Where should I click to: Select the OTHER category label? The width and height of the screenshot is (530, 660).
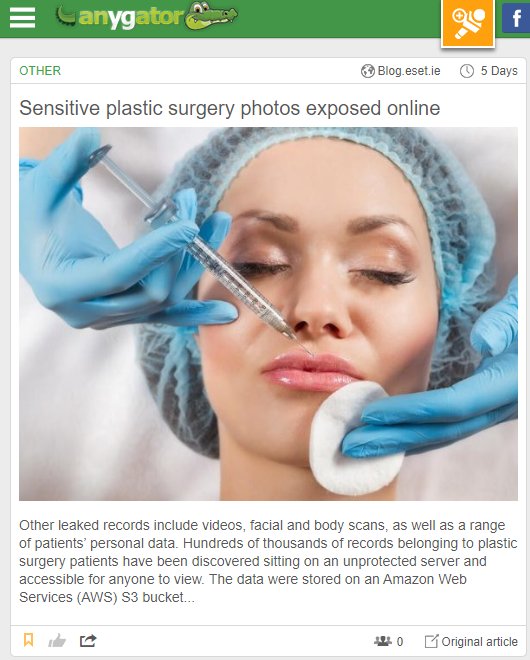[x=40, y=70]
